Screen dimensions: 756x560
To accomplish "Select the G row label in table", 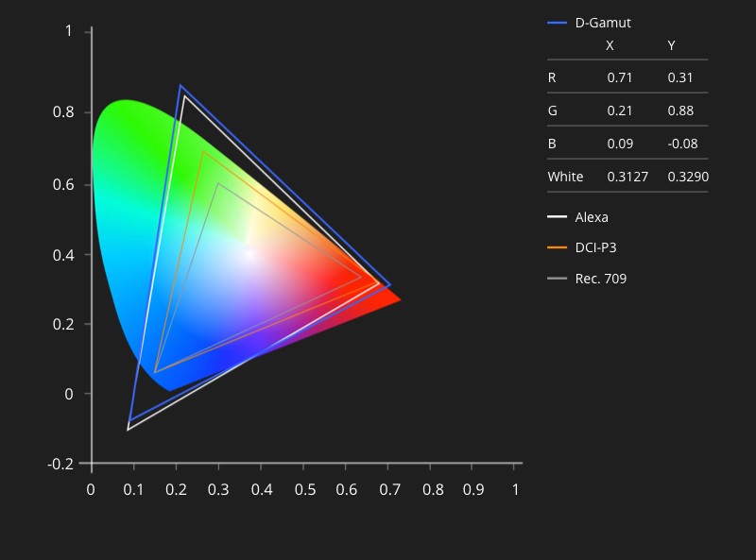I will point(553,110).
